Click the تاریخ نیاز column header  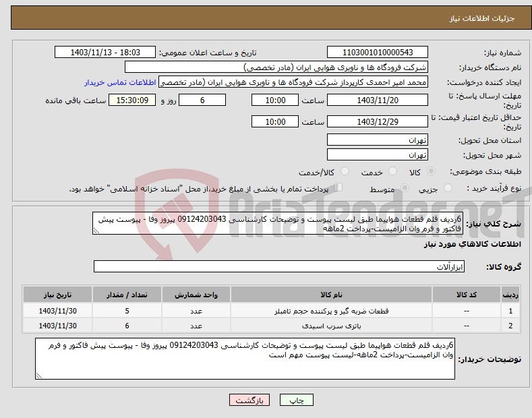[57, 295]
